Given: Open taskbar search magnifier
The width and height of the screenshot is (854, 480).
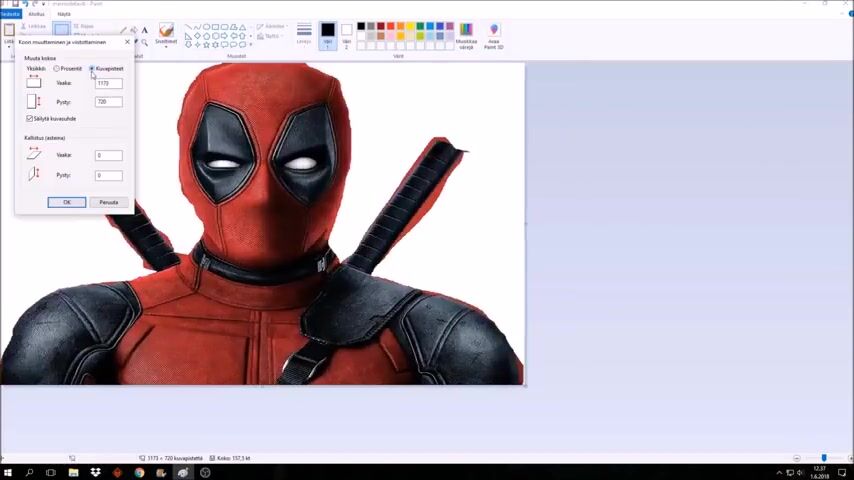Looking at the screenshot, I should point(29,472).
